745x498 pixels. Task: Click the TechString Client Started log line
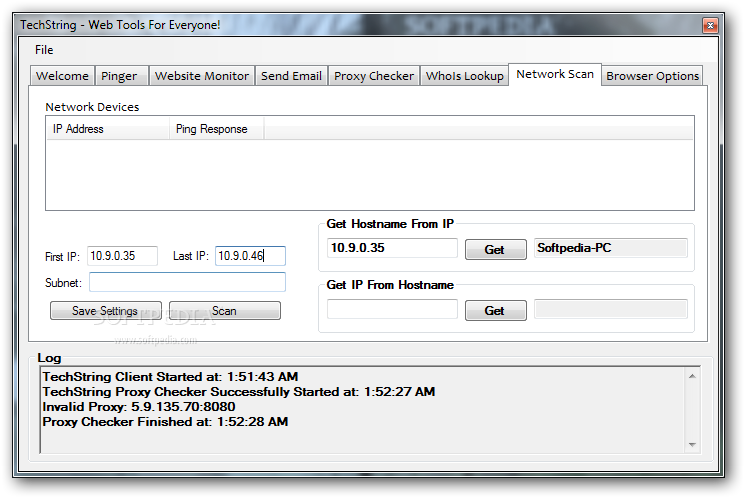[170, 377]
